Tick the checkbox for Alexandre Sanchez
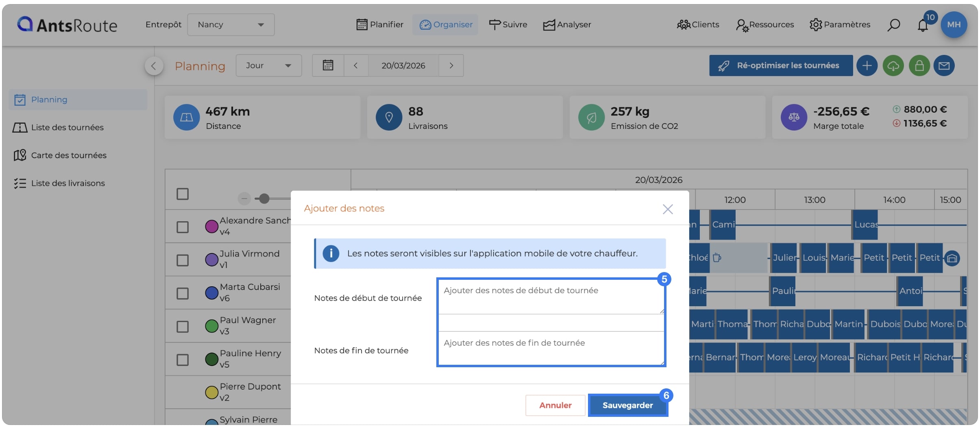The height and width of the screenshot is (427, 980). point(183,227)
